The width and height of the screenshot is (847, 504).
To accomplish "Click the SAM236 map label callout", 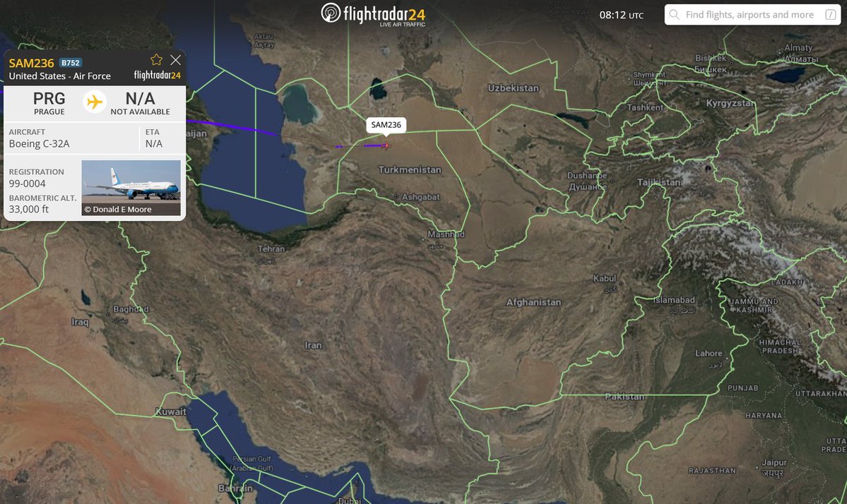I will [386, 125].
